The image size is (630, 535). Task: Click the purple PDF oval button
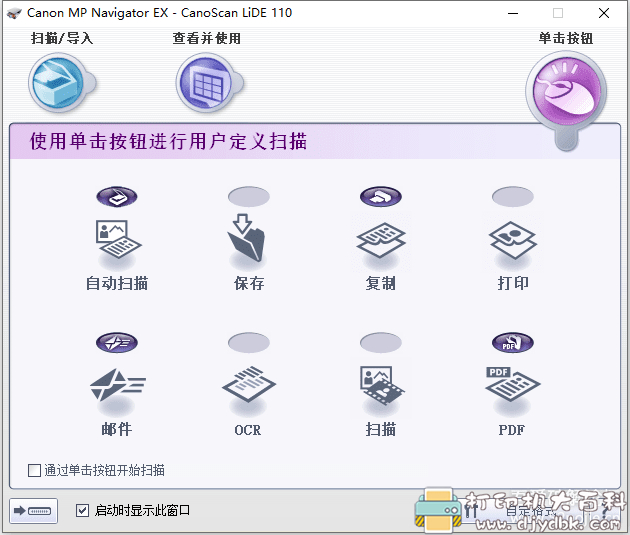[513, 343]
